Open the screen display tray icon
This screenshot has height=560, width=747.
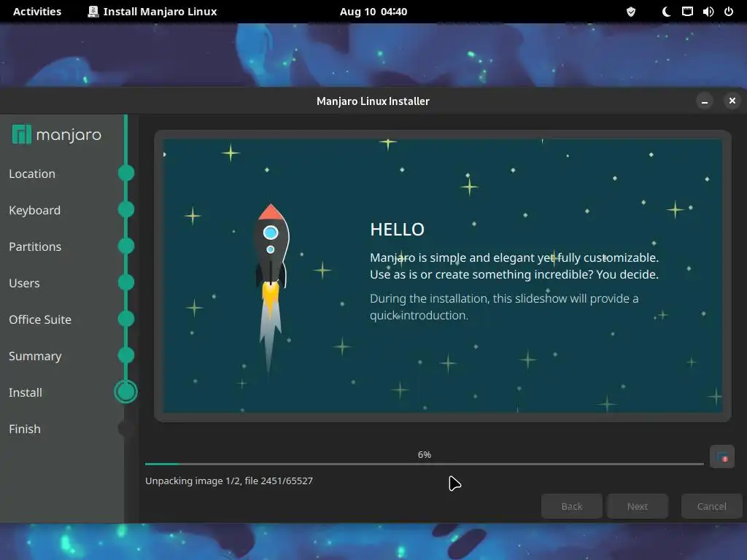(687, 12)
